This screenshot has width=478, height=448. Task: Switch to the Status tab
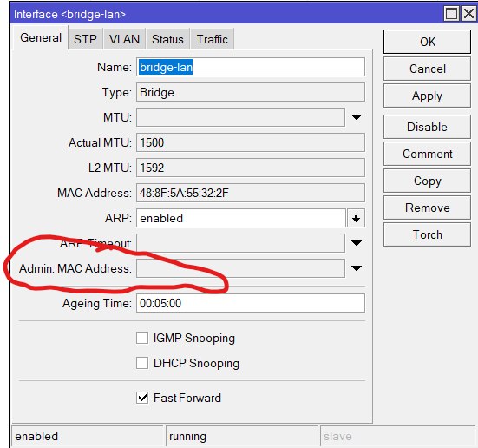[167, 39]
